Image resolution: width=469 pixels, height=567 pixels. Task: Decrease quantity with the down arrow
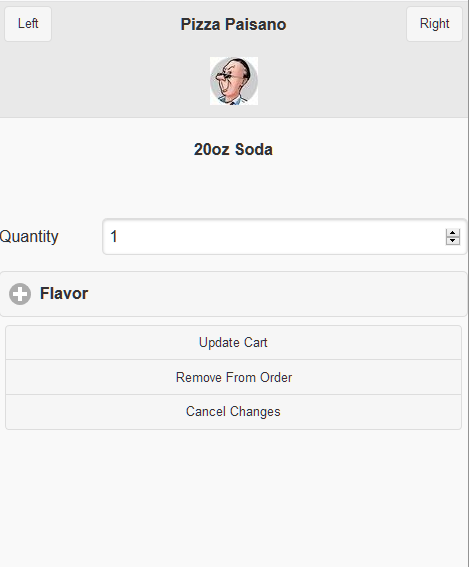pyautogui.click(x=453, y=241)
